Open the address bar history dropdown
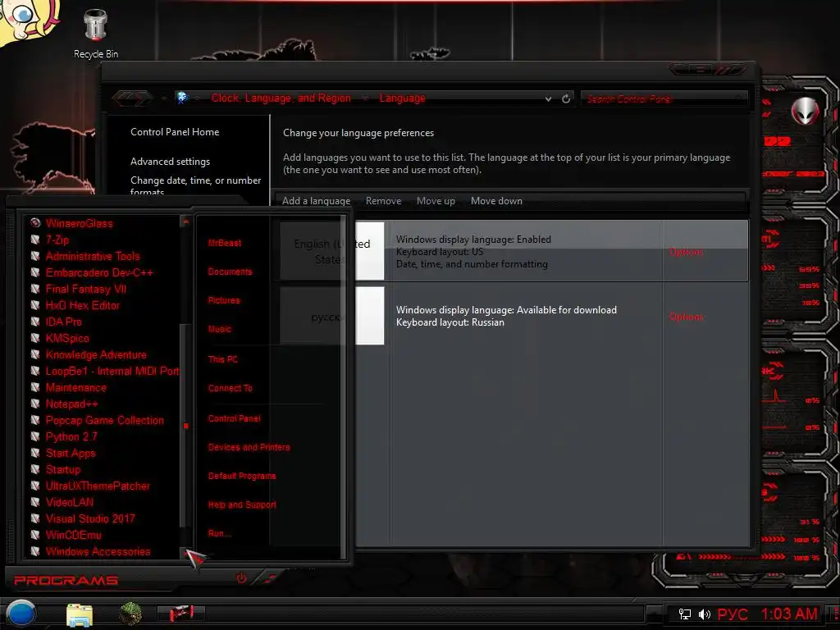Screen dimensions: 840x630 click(548, 99)
